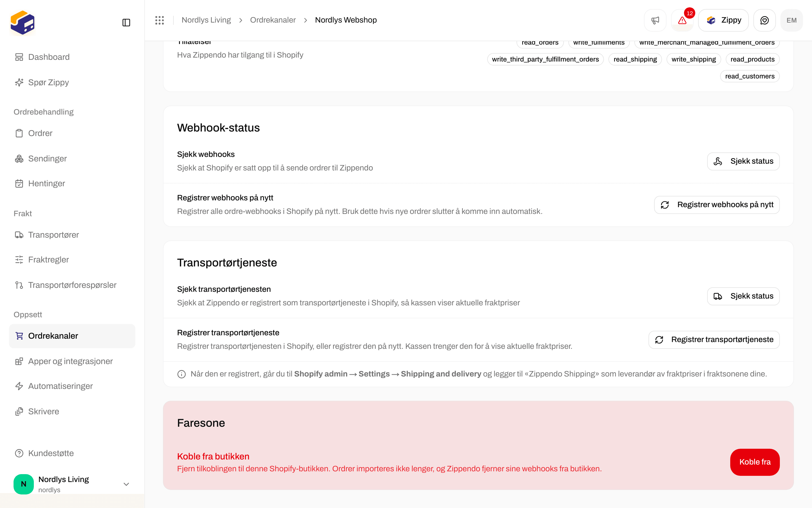Go to Nordlys Living breadcrumb

206,20
